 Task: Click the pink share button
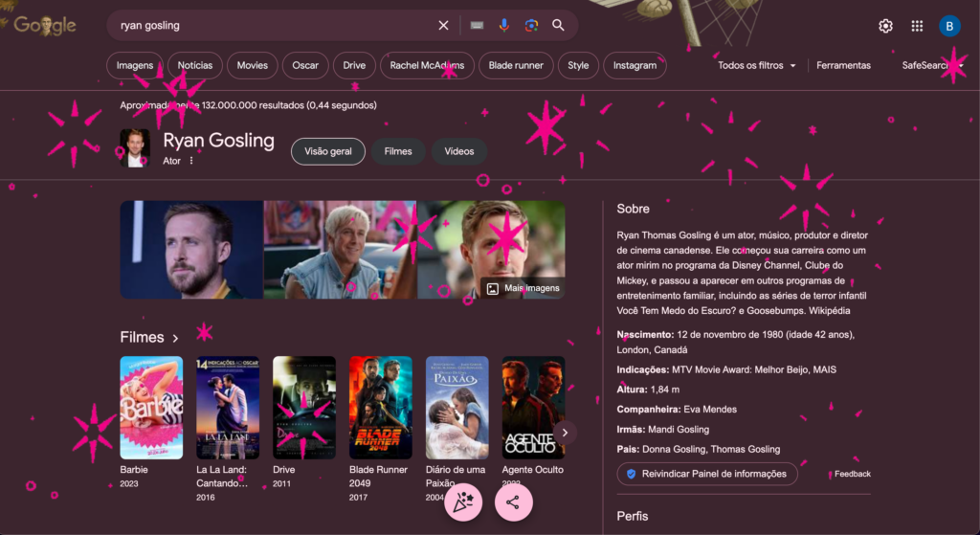point(513,502)
